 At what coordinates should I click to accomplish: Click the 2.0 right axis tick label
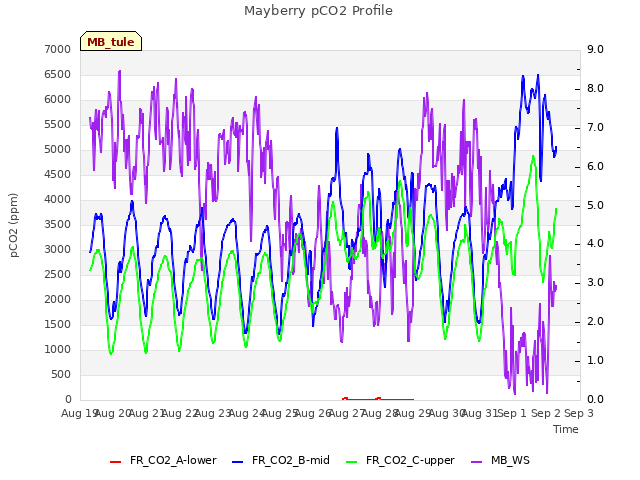coord(595,322)
